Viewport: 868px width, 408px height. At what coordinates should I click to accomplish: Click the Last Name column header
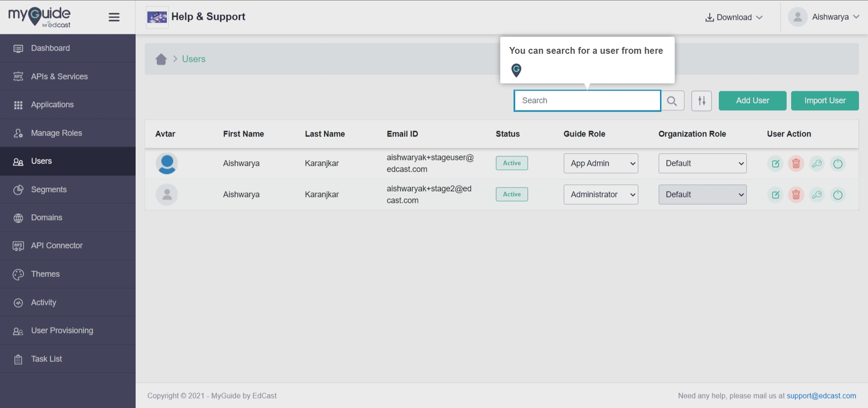point(325,134)
